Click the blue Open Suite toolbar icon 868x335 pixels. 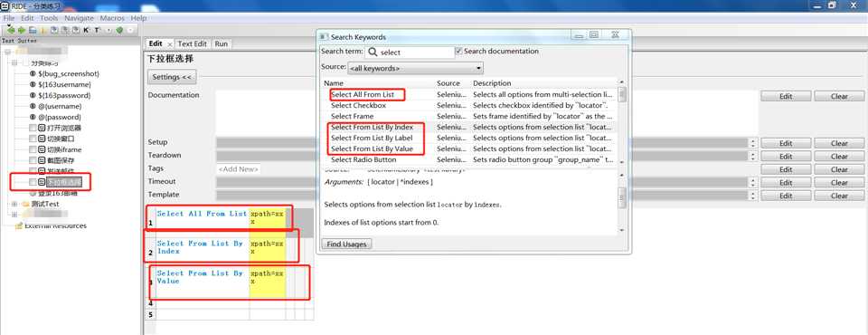tap(33, 30)
